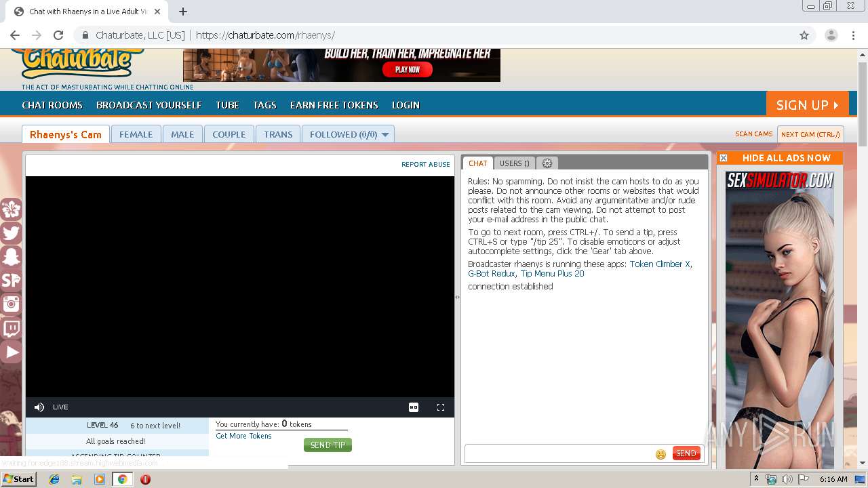Viewport: 868px width, 488px height.
Task: Click the YouTube play icon in sidebar
Action: (x=11, y=352)
